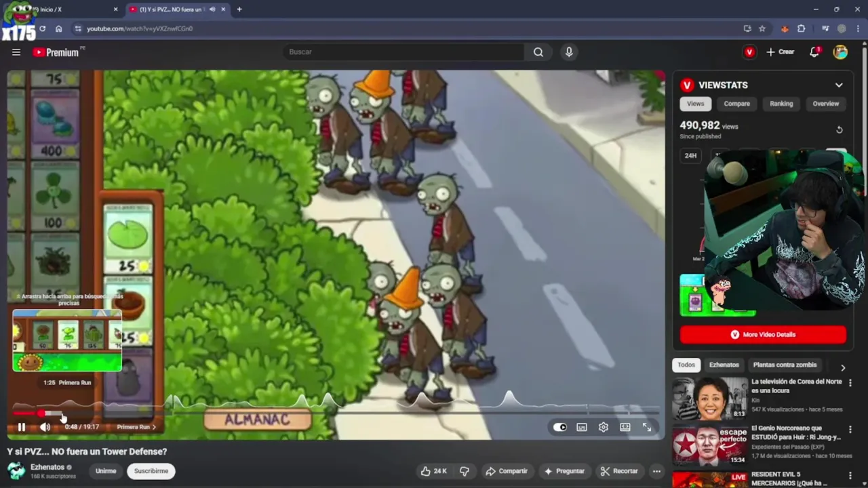Click the Suscribirme button
The image size is (868, 488).
click(151, 471)
